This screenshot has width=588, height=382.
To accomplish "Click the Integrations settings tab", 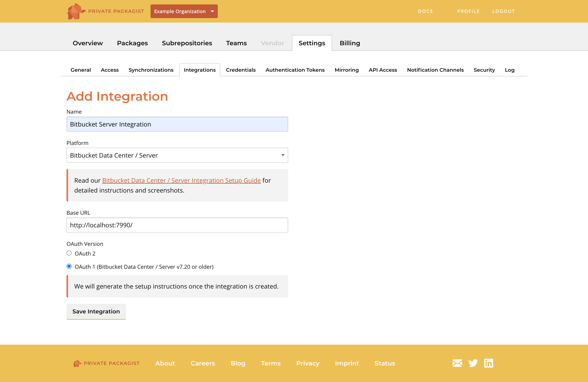I will point(200,70).
